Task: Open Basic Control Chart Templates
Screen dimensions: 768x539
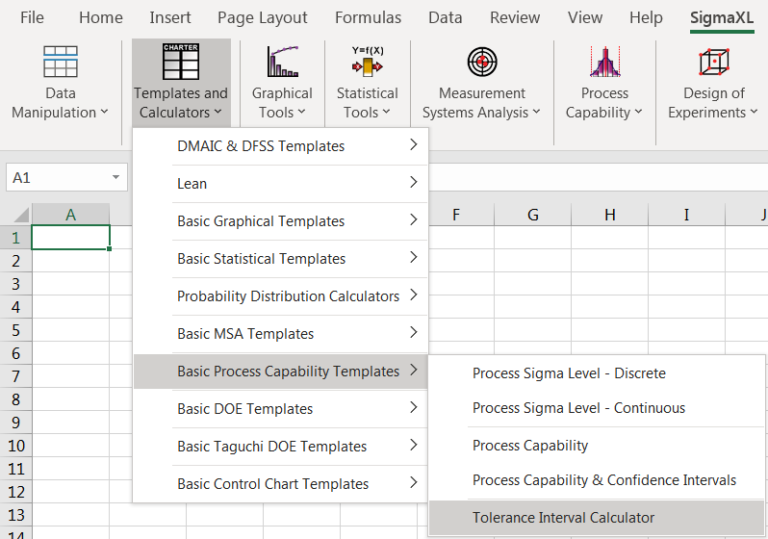Action: [x=272, y=484]
